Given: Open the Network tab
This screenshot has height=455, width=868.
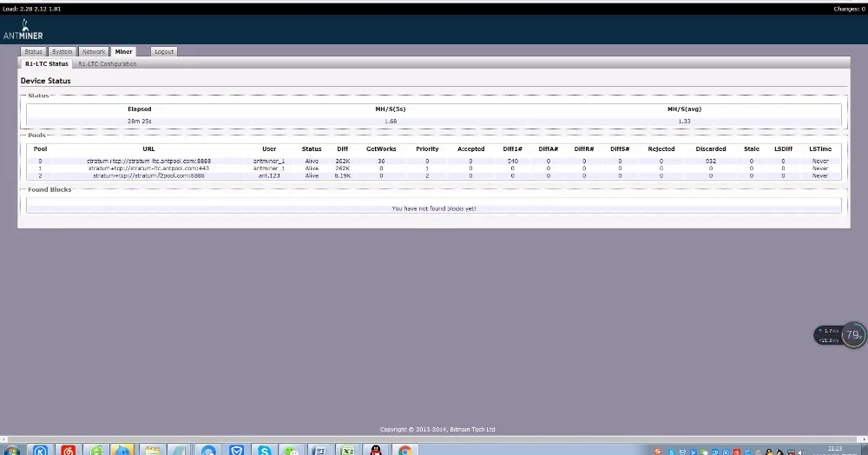Looking at the screenshot, I should click(94, 51).
